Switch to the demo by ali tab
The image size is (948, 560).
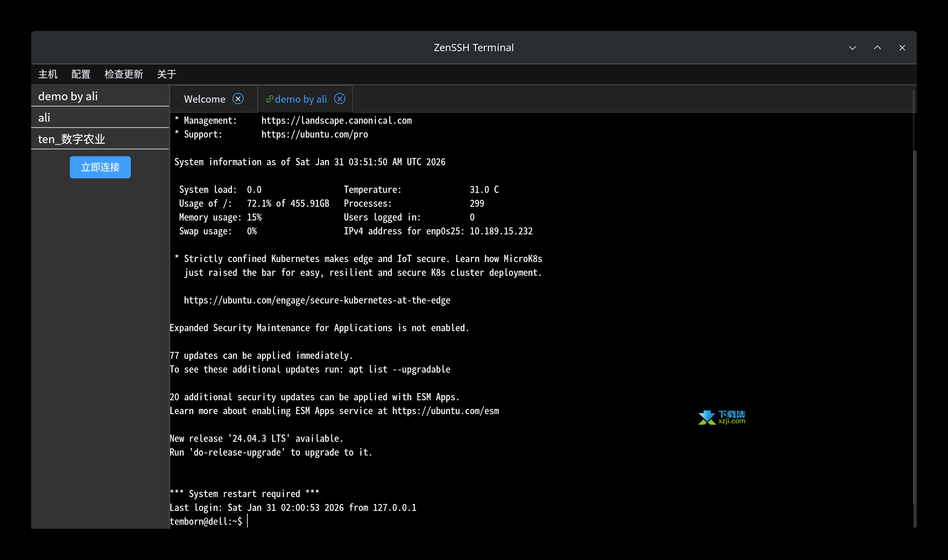pyautogui.click(x=301, y=99)
